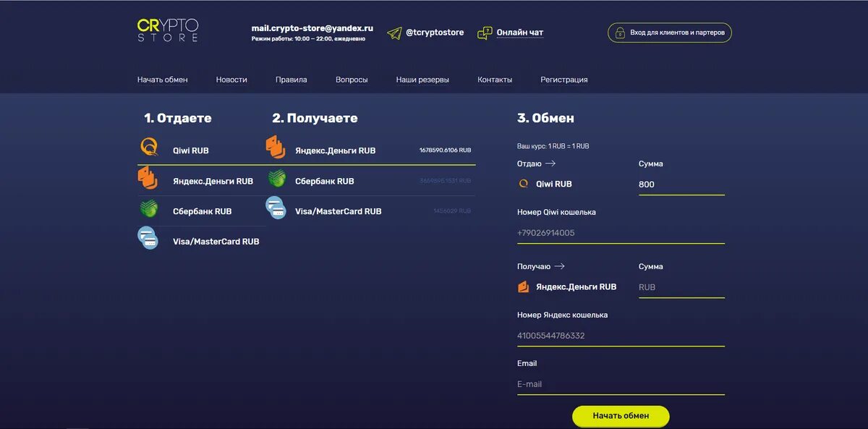Click the Yandex wallet number field
This screenshot has width=868, height=429.
(x=621, y=336)
